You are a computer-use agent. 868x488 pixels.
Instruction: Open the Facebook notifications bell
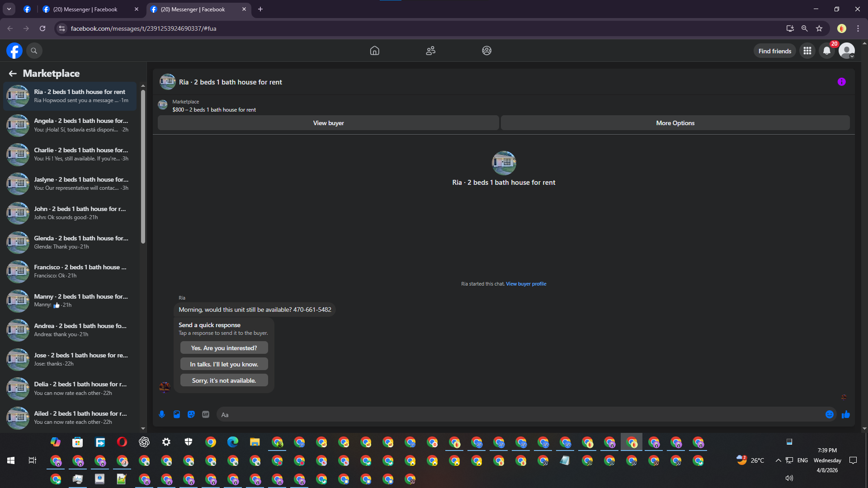[x=826, y=51]
